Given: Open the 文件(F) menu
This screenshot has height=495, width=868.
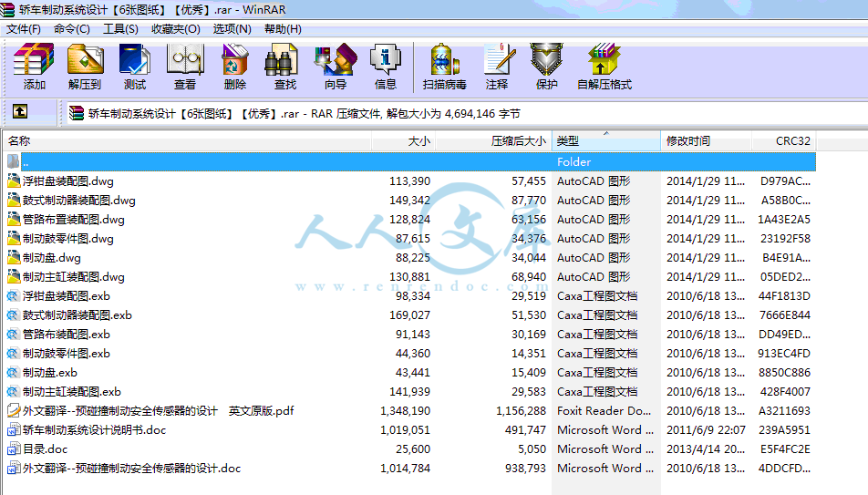Looking at the screenshot, I should (24, 29).
